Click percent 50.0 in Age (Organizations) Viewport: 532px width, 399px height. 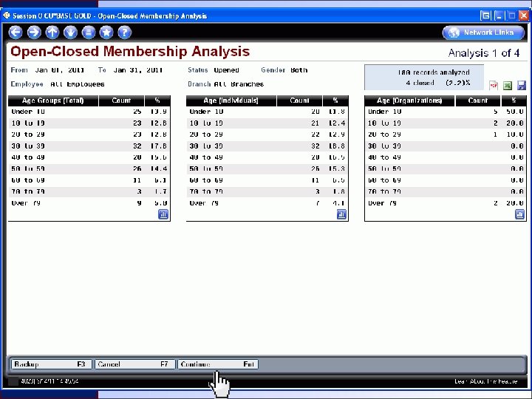point(515,112)
